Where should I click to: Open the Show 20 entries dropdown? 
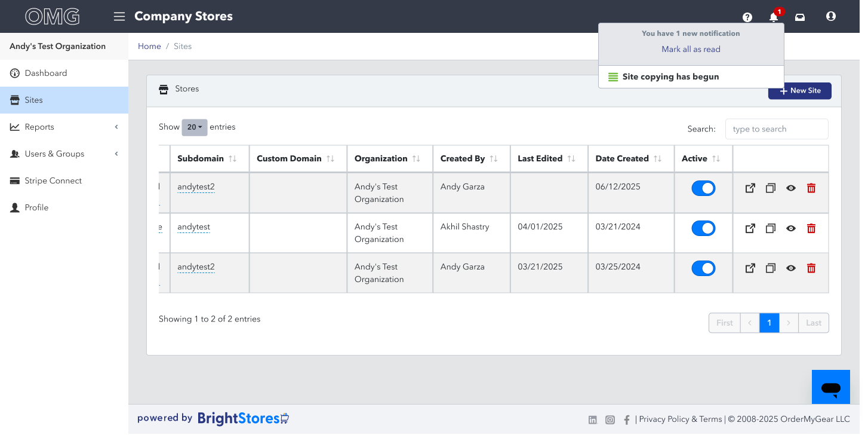pos(195,127)
